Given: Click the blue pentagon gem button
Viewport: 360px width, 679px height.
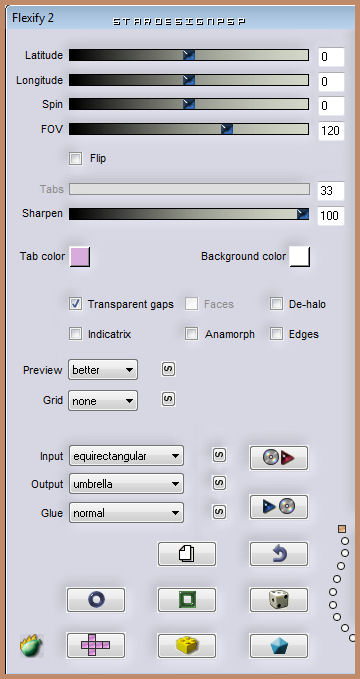Looking at the screenshot, I should click(x=279, y=645).
